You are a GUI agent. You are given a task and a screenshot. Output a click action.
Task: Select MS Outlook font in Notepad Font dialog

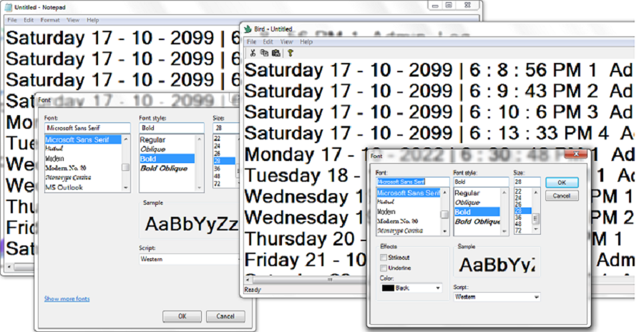tap(64, 187)
